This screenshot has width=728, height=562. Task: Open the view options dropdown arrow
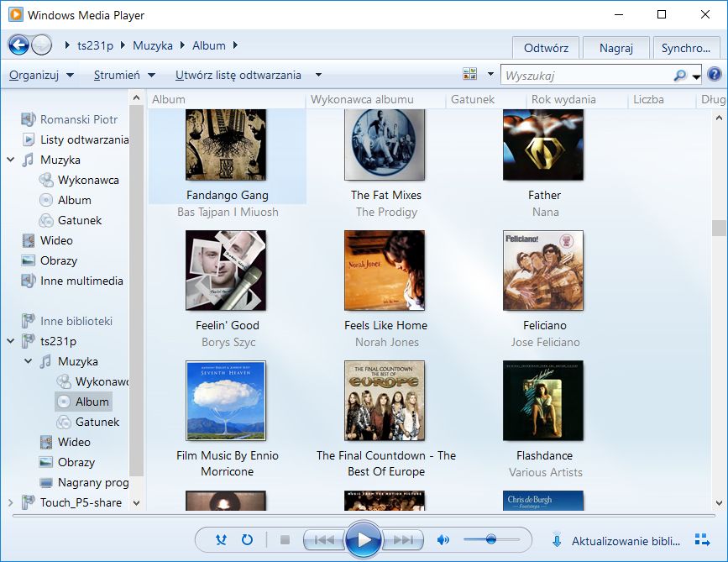[x=490, y=74]
